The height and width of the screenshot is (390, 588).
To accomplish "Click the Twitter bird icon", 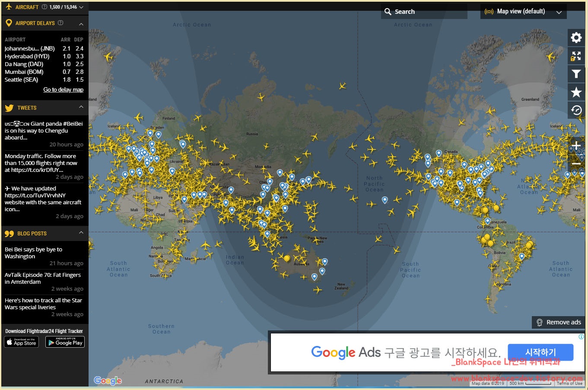I will [x=9, y=108].
